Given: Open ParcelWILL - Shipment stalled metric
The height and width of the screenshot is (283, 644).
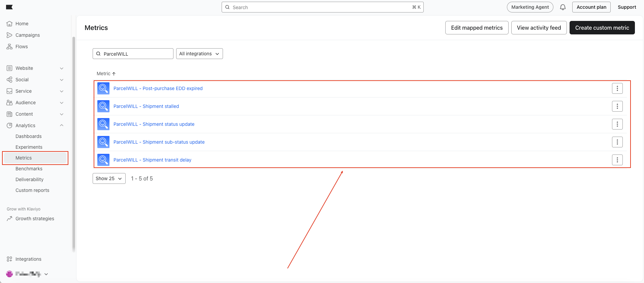Looking at the screenshot, I should tap(146, 106).
